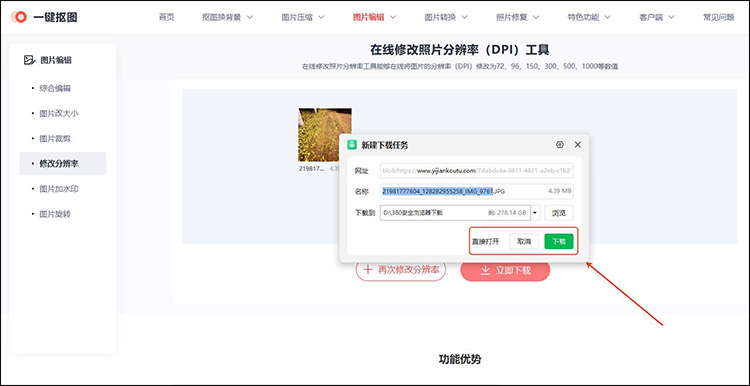Click the 图片编辑 sidebar header icon
The height and width of the screenshot is (386, 750).
pyautogui.click(x=29, y=60)
